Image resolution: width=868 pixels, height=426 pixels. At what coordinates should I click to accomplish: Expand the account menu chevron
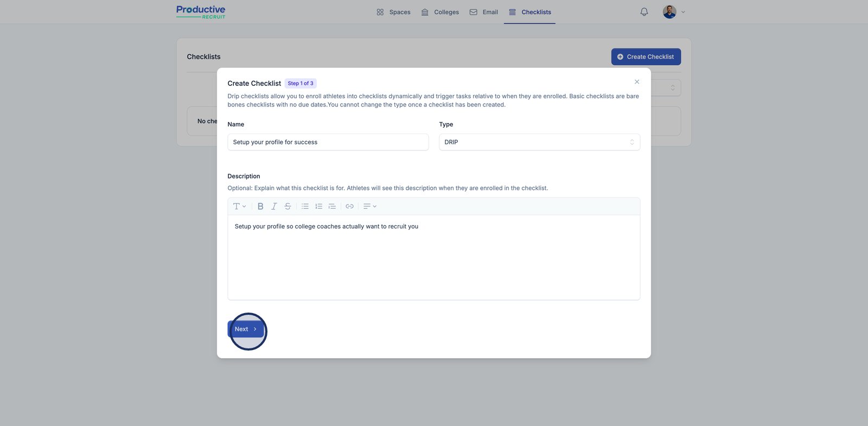coord(683,12)
